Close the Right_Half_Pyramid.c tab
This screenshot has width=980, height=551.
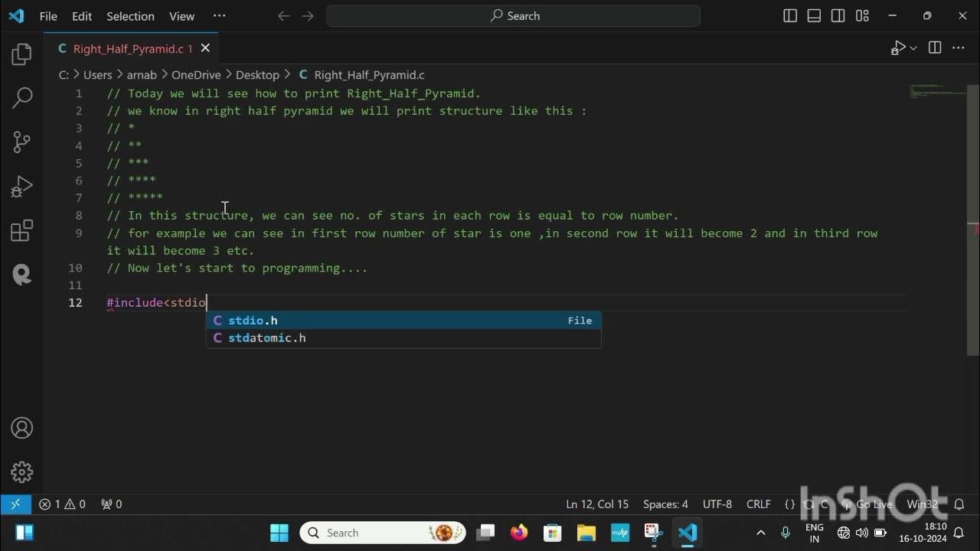coord(205,48)
